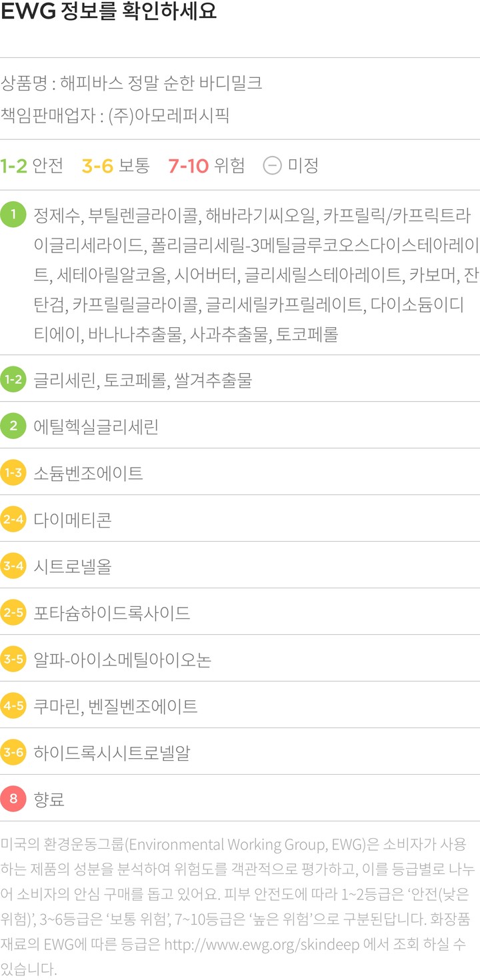Click the green 1-2 grade badge

click(13, 380)
